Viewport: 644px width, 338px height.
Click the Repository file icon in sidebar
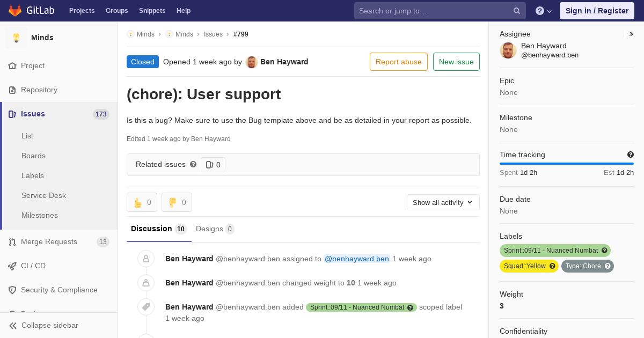tap(12, 90)
